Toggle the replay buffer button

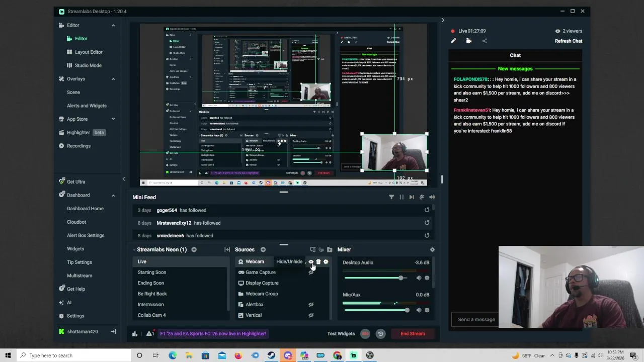(380, 333)
